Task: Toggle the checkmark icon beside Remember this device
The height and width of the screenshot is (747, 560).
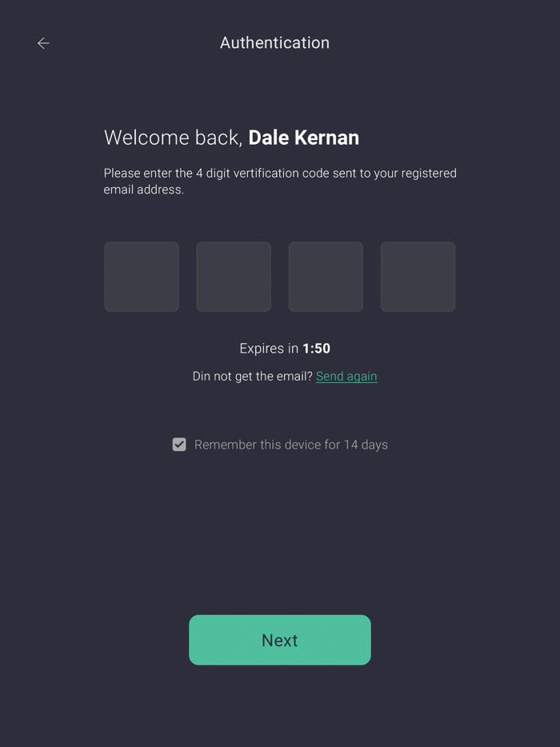Action: click(x=179, y=445)
